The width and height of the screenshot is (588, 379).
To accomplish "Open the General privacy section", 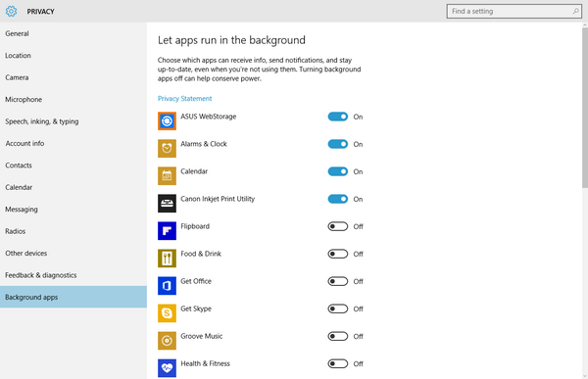I will coord(73,33).
